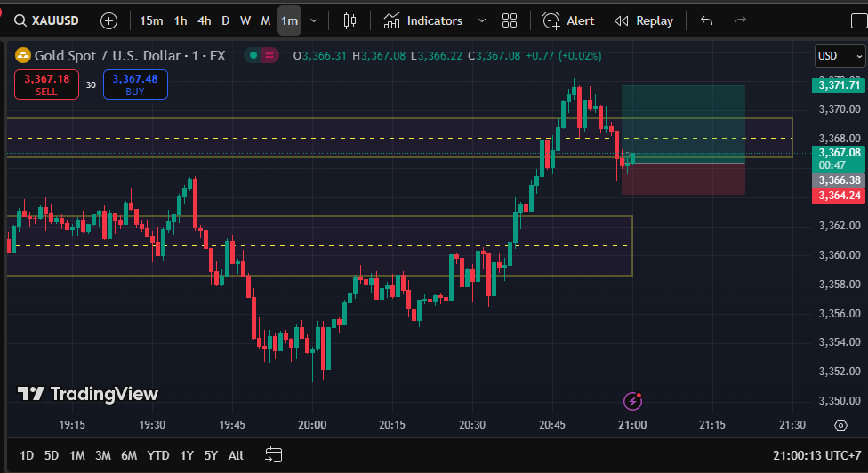
Task: Open the XAUUSD symbol search
Action: (x=46, y=21)
